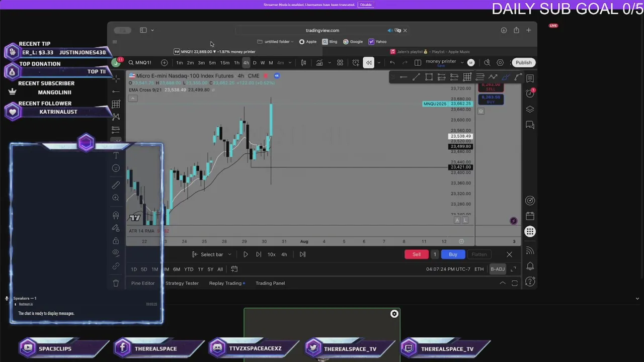
Task: Switch chart to 2m timeframe
Action: (190, 63)
